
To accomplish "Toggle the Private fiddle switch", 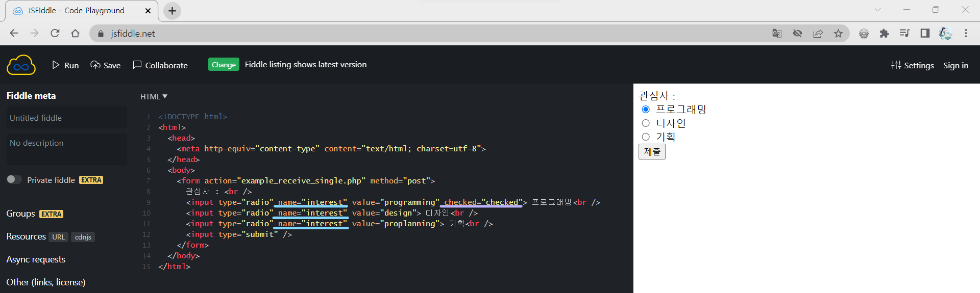I will (x=14, y=179).
